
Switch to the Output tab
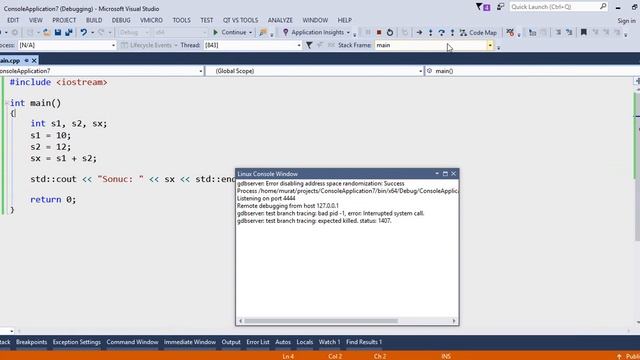pyautogui.click(x=231, y=342)
